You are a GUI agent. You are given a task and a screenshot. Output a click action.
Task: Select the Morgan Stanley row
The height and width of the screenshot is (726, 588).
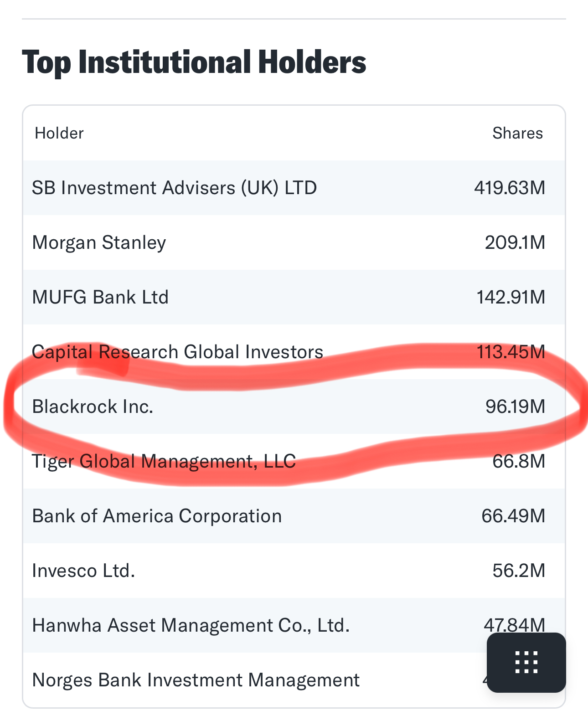pyautogui.click(x=294, y=242)
